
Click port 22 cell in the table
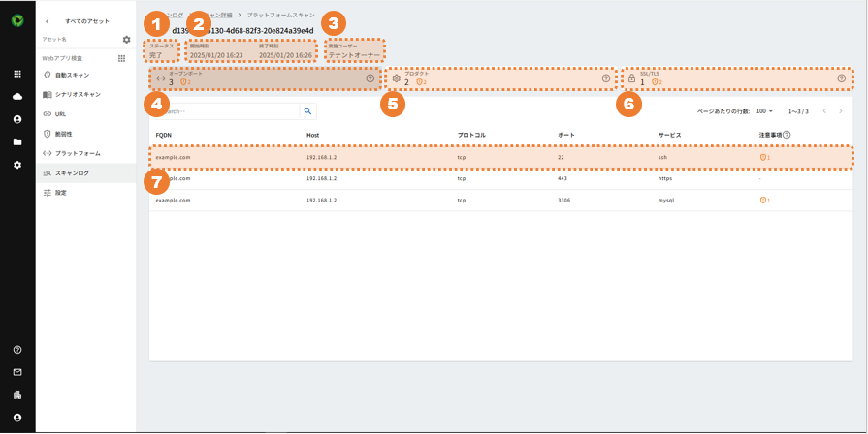coord(562,158)
